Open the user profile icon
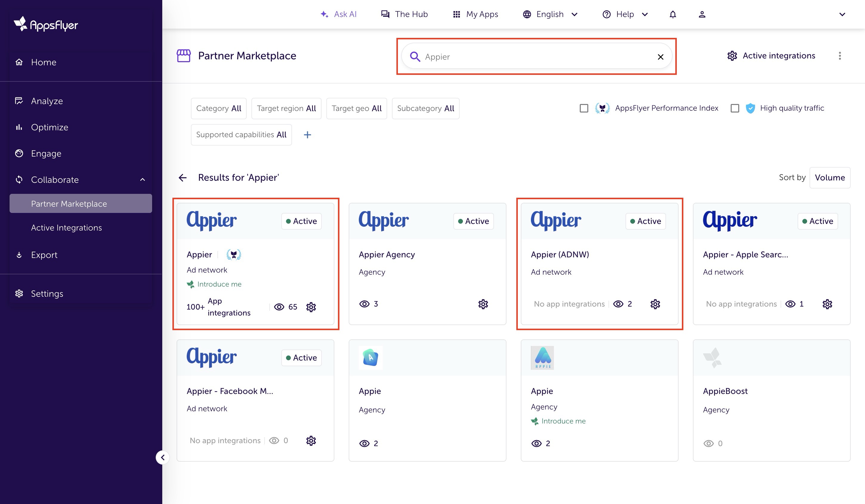 click(x=702, y=14)
